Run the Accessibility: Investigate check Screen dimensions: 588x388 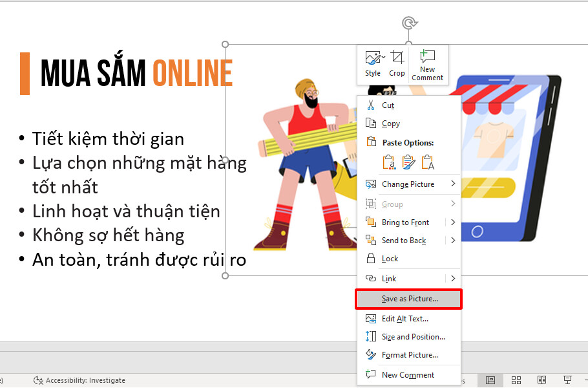click(79, 380)
